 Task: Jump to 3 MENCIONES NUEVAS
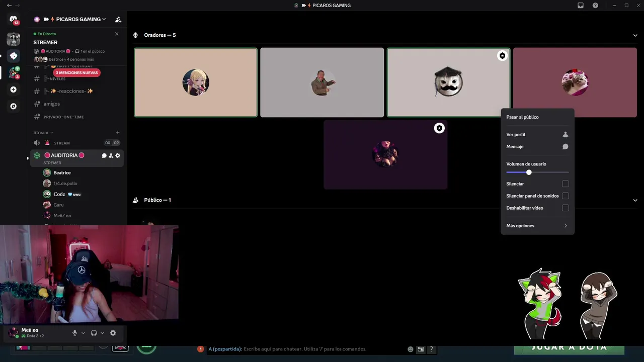(x=77, y=73)
